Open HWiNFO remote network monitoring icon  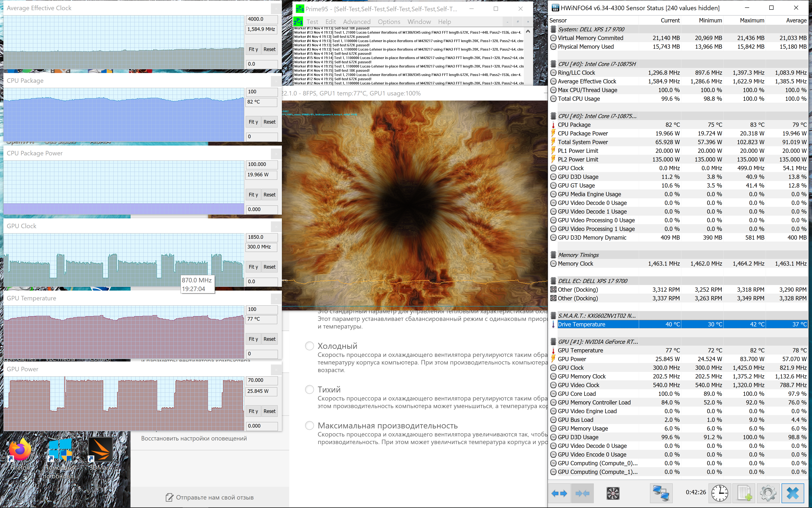(x=661, y=493)
